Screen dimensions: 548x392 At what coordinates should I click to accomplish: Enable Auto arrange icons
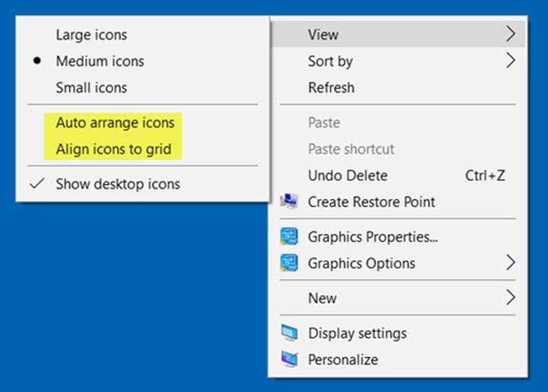click(x=115, y=123)
